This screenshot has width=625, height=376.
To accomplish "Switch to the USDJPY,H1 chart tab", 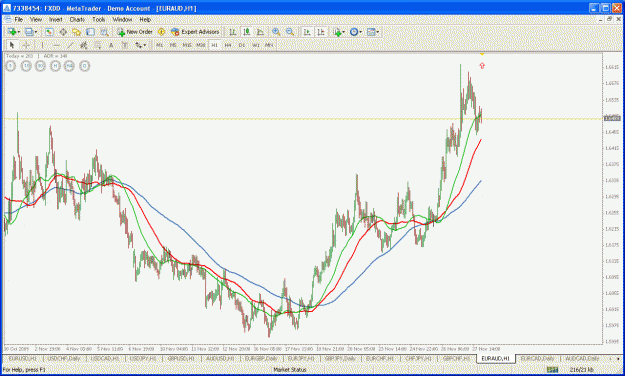I will (x=142, y=358).
